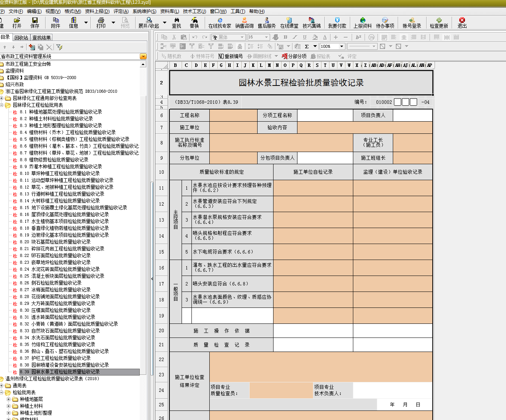Open 在线找专家 online expert
This screenshot has height=420, width=506.
(220, 23)
